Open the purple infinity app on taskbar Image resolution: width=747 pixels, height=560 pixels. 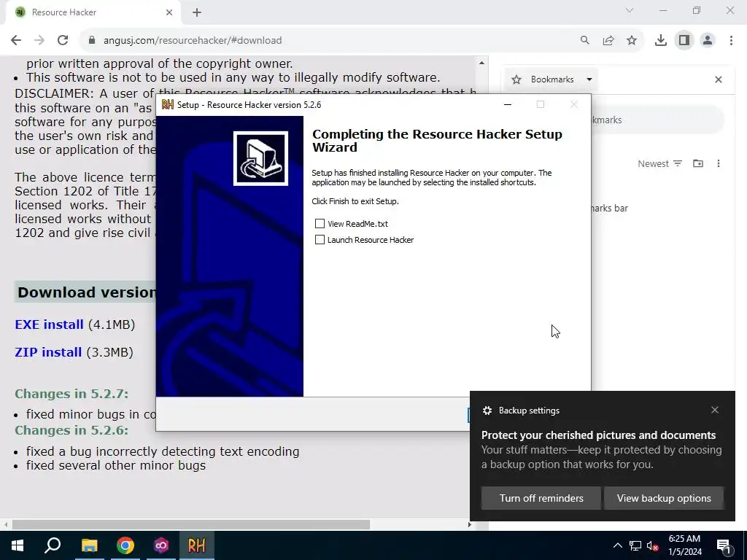(161, 545)
